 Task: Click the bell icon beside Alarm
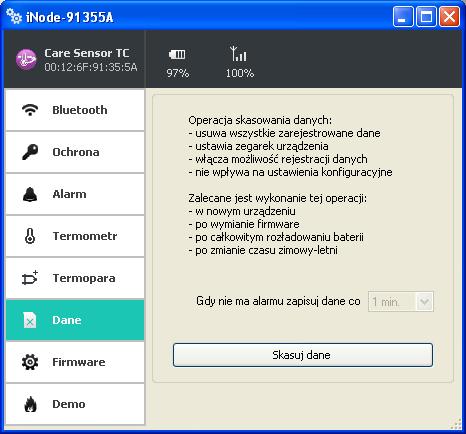coord(30,194)
